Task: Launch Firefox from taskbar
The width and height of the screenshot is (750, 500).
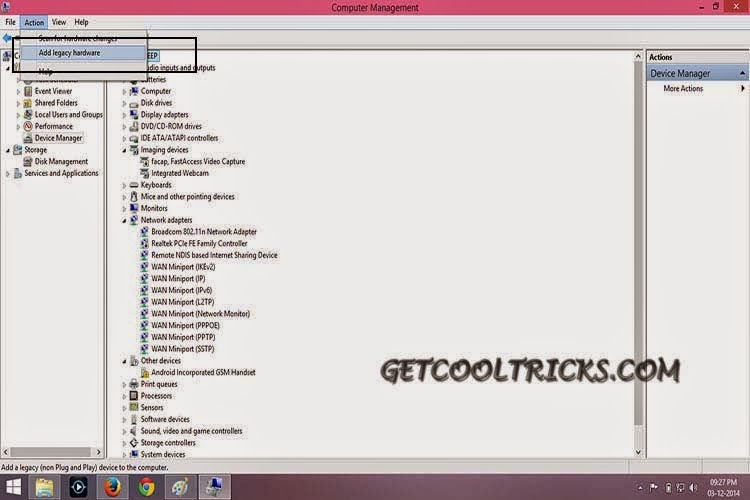Action: click(113, 487)
